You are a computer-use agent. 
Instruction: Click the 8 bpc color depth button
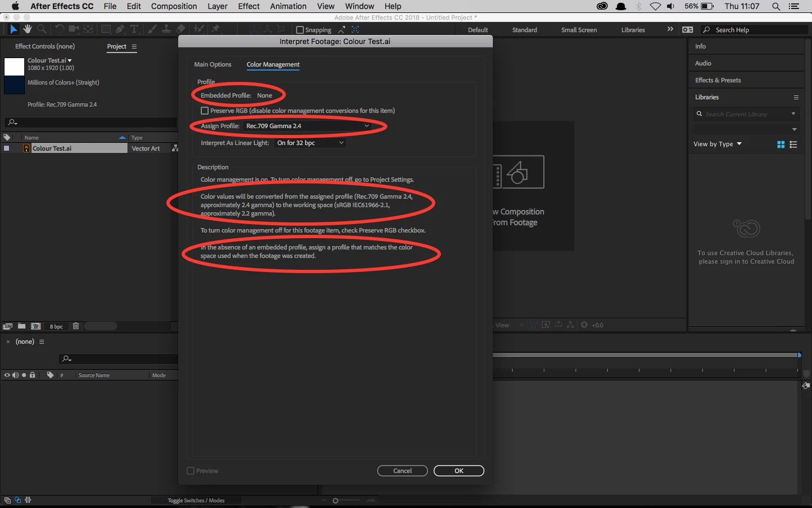(x=56, y=326)
